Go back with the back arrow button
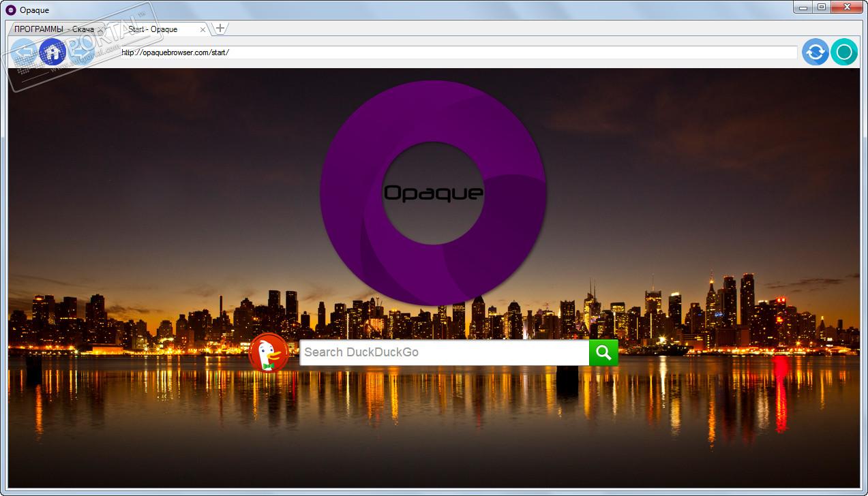 pyautogui.click(x=25, y=52)
